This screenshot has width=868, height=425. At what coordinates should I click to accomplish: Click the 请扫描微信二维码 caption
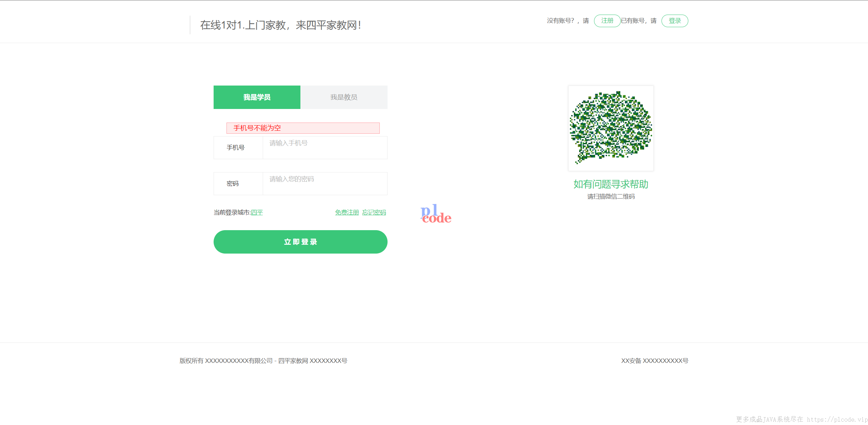click(x=611, y=197)
